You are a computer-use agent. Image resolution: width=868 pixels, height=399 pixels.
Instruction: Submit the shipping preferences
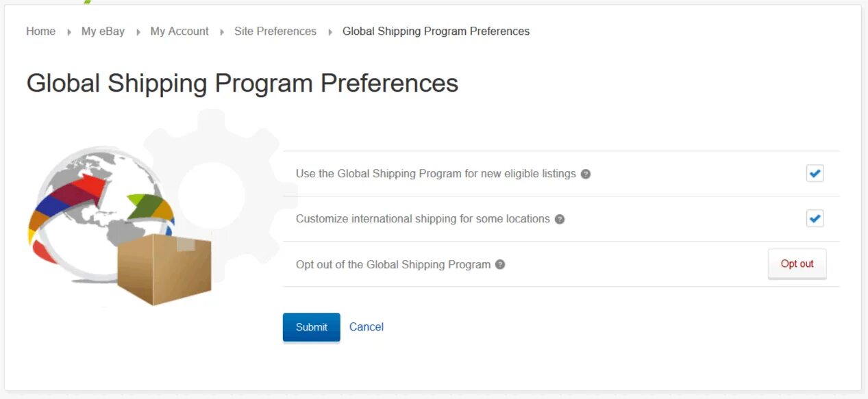(311, 327)
